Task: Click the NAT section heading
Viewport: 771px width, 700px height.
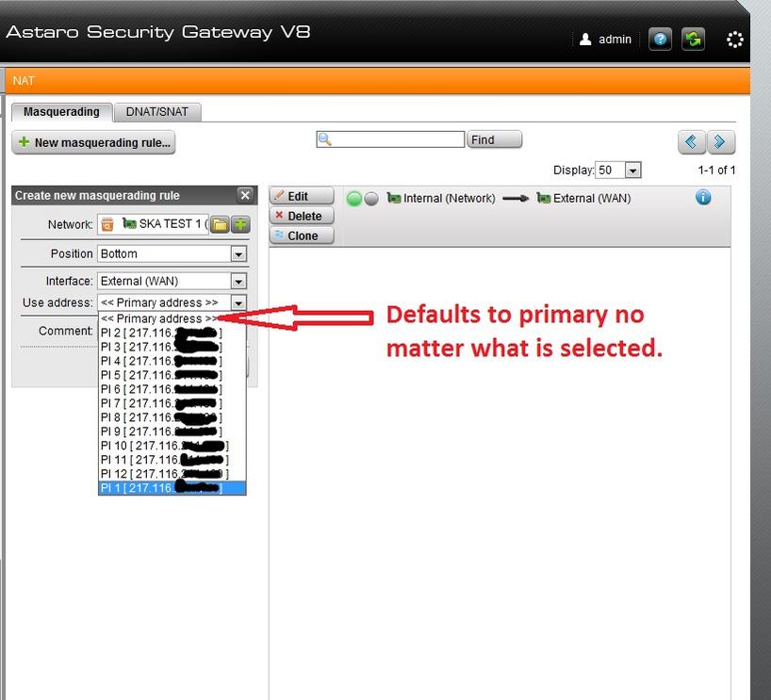Action: 24,81
